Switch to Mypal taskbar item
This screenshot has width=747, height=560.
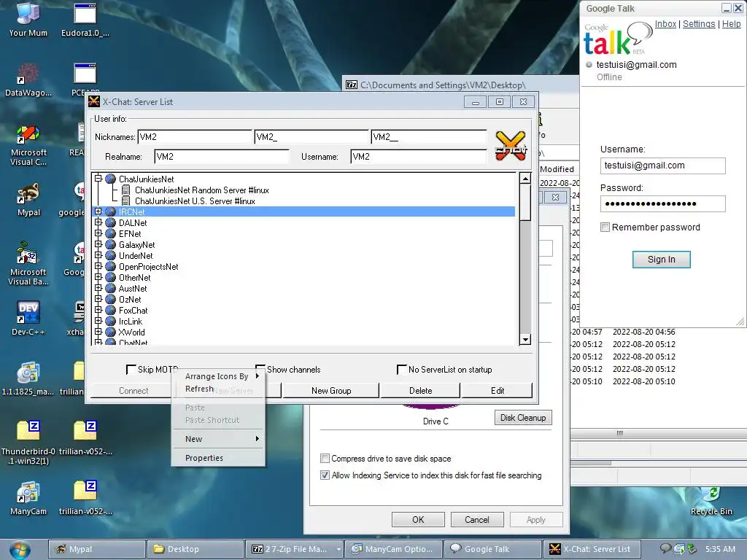tap(97, 549)
